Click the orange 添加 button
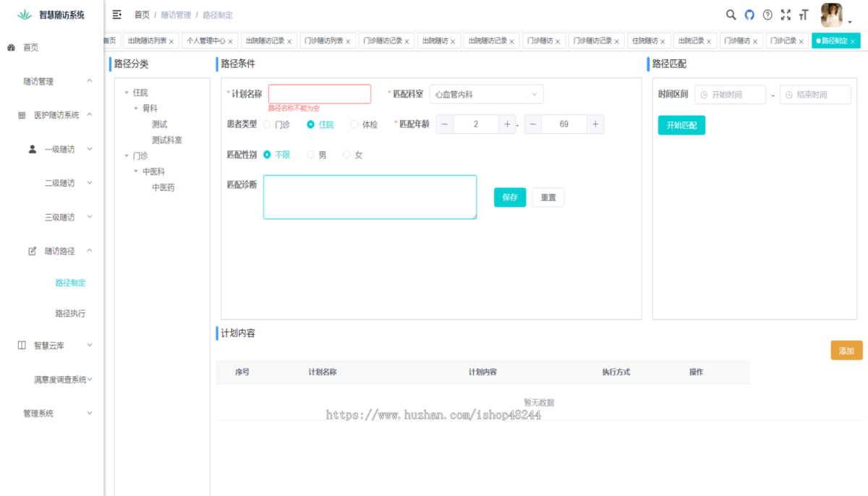Screen dimensions: 868x496 [x=846, y=351]
